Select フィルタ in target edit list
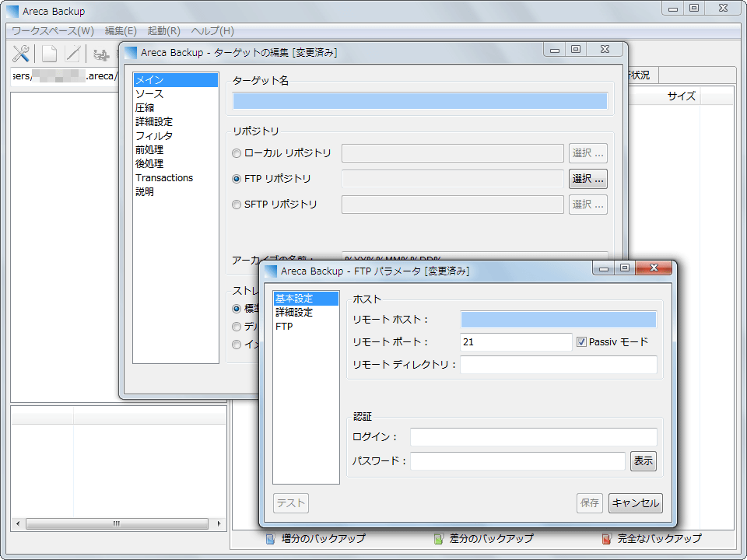Viewport: 747px width, 560px height. (176, 135)
